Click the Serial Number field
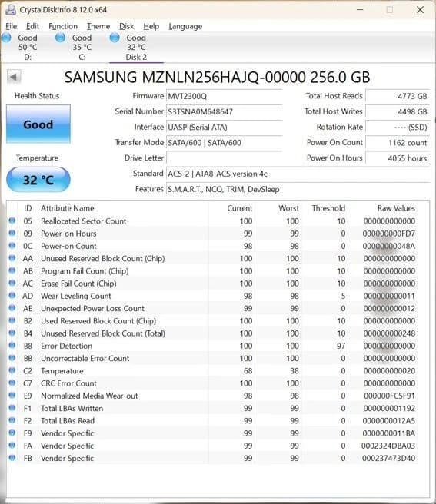This screenshot has height=504, width=436. tap(224, 111)
